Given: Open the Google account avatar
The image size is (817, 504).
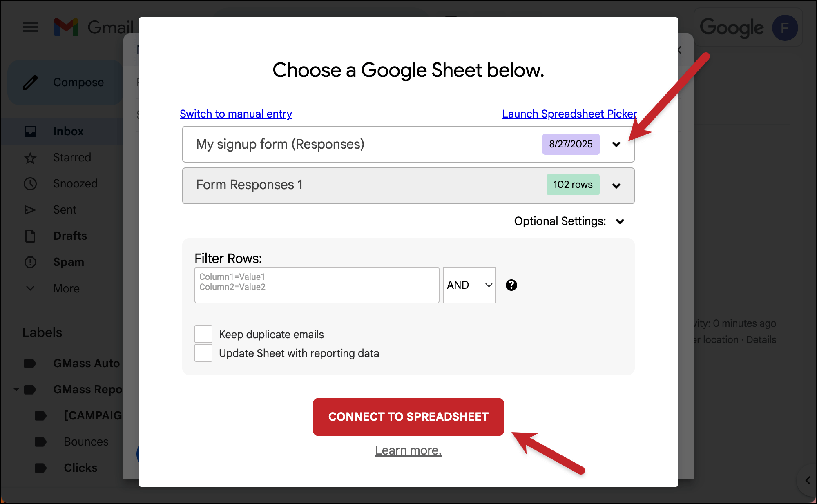Looking at the screenshot, I should [785, 27].
